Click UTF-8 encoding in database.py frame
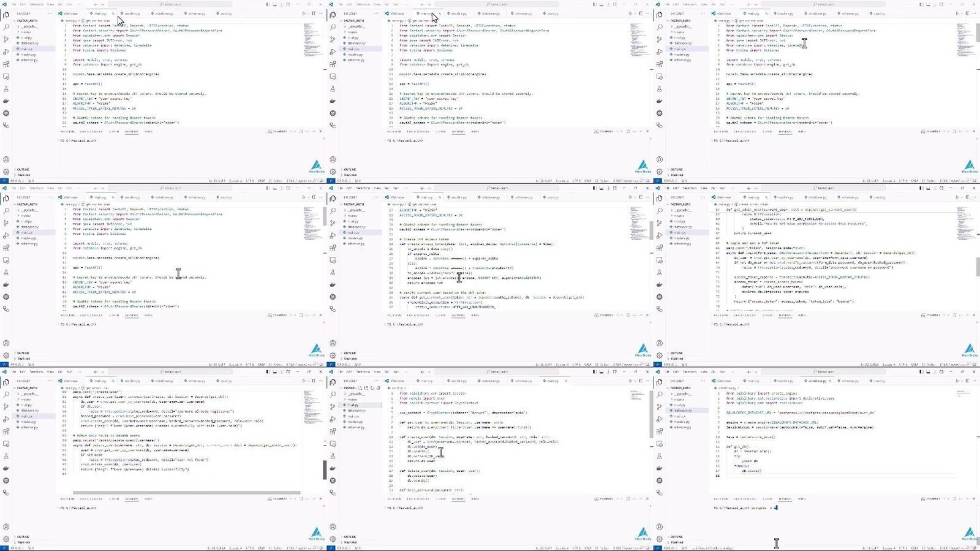Screen dimensions: 980x551 (903, 548)
